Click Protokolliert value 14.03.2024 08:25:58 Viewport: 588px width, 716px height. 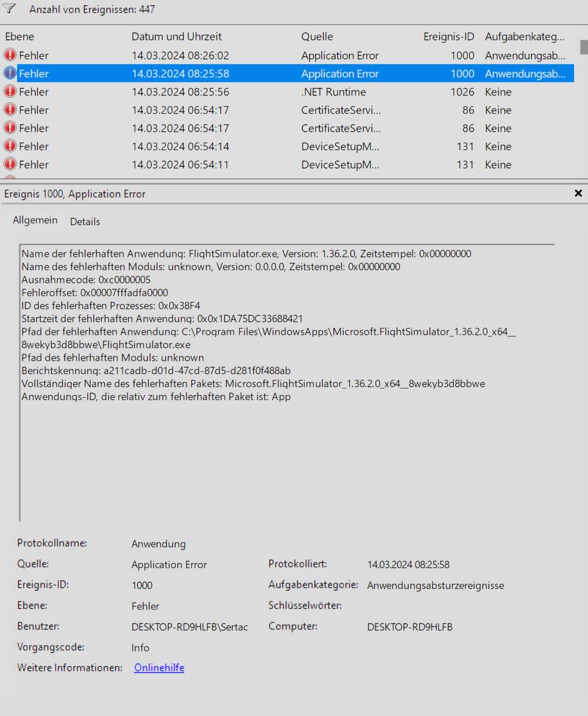click(x=408, y=565)
